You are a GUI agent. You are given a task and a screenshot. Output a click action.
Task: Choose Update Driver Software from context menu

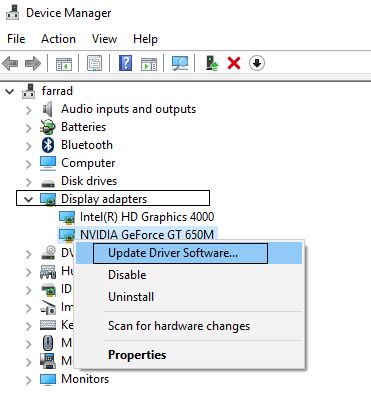[189, 253]
